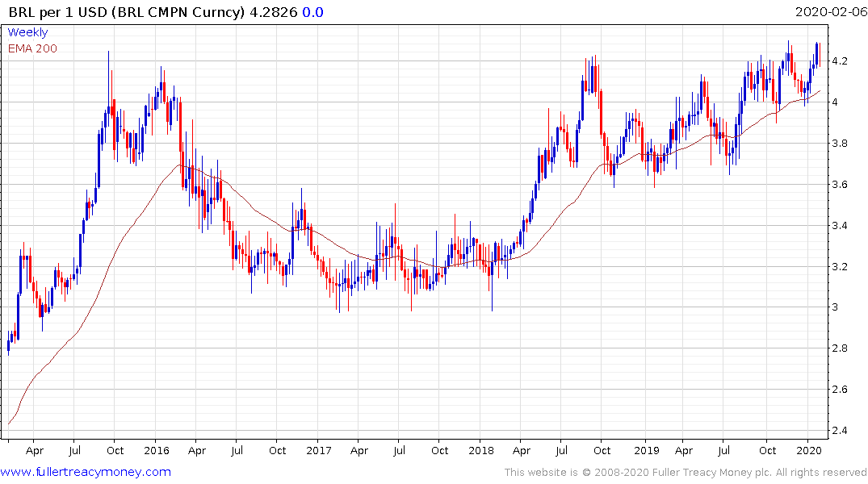Click the '2.8' y-axis price label
The height and width of the screenshot is (484, 868).
pyautogui.click(x=840, y=348)
